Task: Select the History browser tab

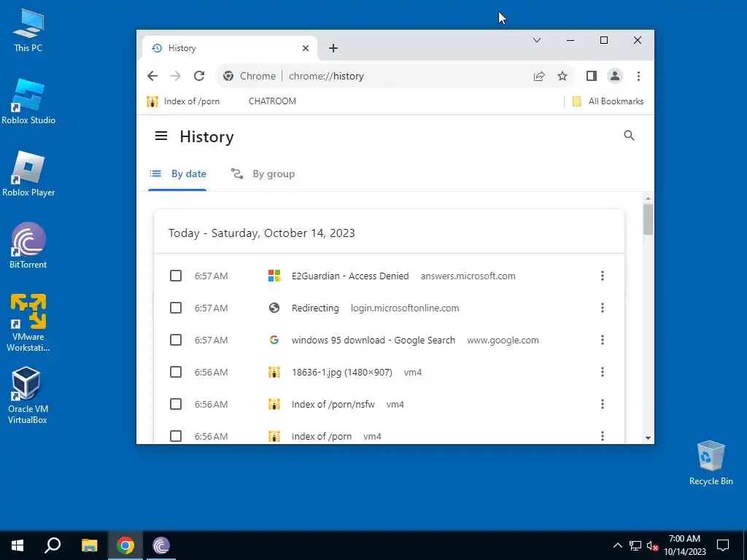Action: (x=230, y=48)
